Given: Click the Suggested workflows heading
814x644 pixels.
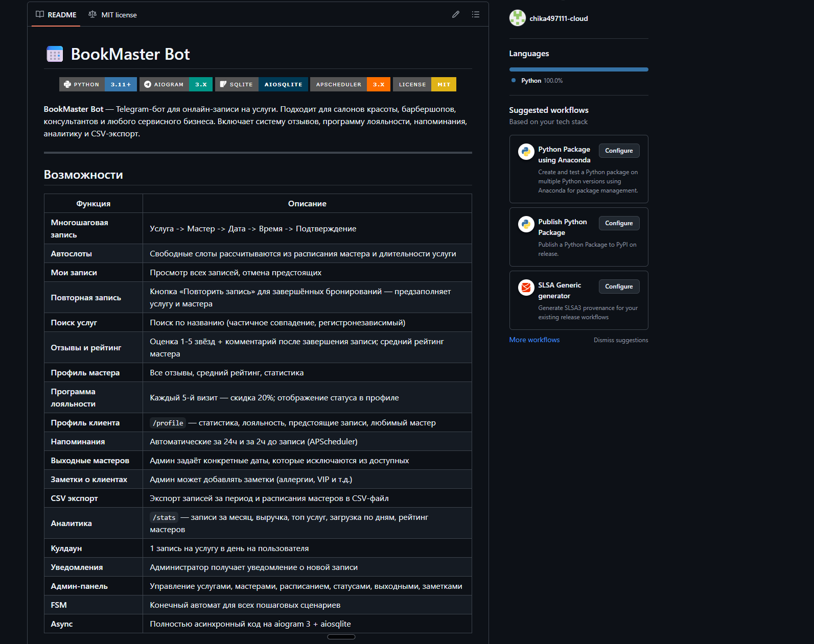Looking at the screenshot, I should click(x=549, y=110).
